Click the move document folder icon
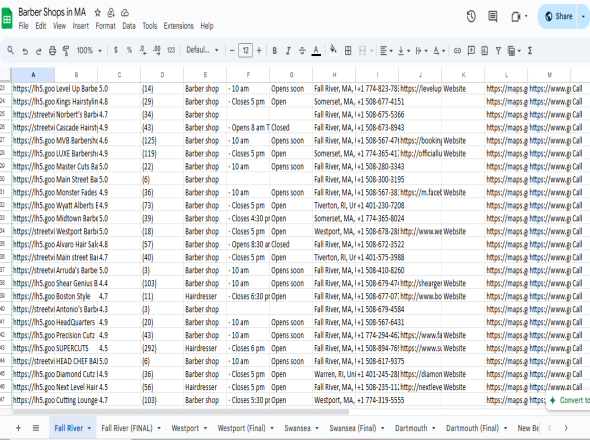This screenshot has height=440, width=590. click(111, 13)
